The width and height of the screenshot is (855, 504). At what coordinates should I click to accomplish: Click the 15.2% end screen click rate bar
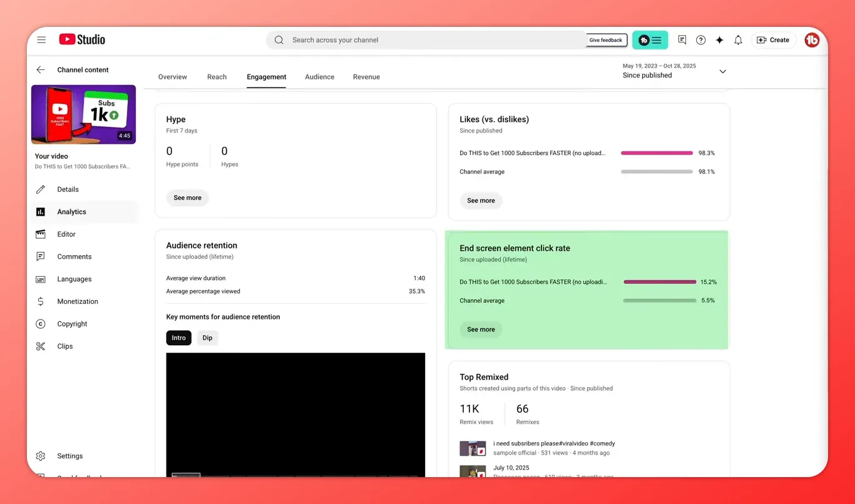click(660, 282)
